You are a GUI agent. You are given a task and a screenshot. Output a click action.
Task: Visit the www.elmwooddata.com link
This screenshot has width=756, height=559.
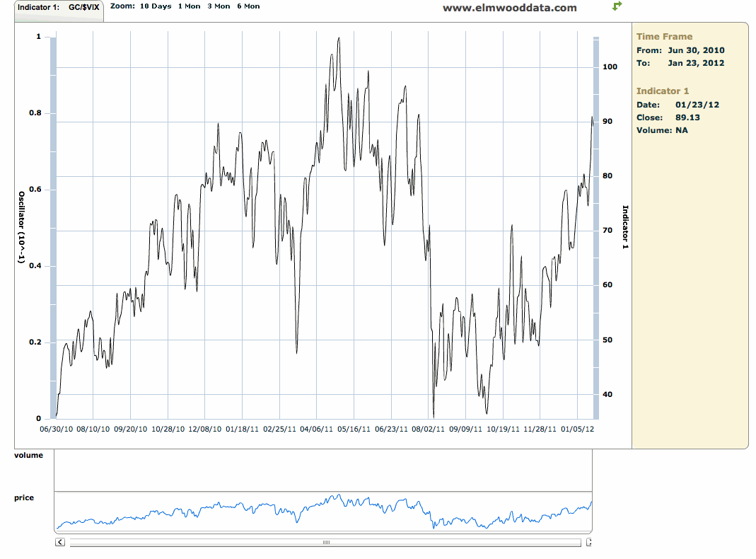coord(511,8)
